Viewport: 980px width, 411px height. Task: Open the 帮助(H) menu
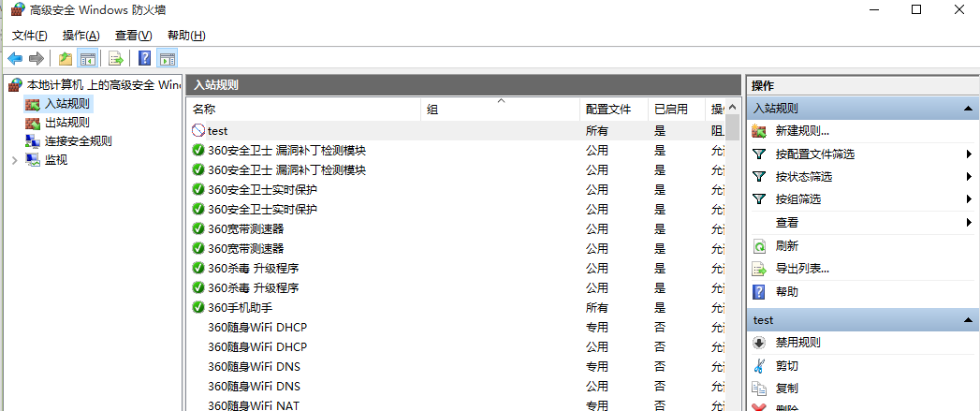click(186, 35)
